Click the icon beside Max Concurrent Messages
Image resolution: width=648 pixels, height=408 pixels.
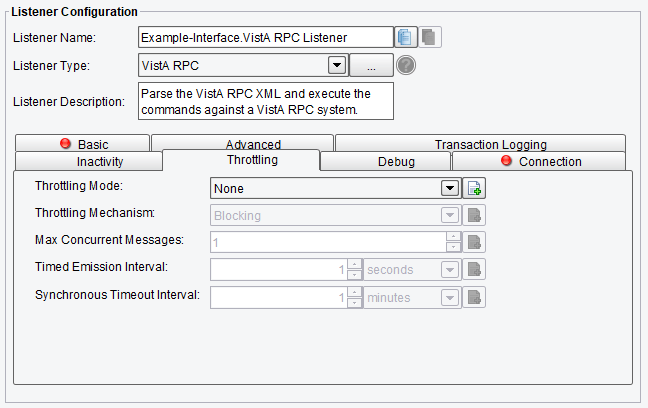point(474,242)
